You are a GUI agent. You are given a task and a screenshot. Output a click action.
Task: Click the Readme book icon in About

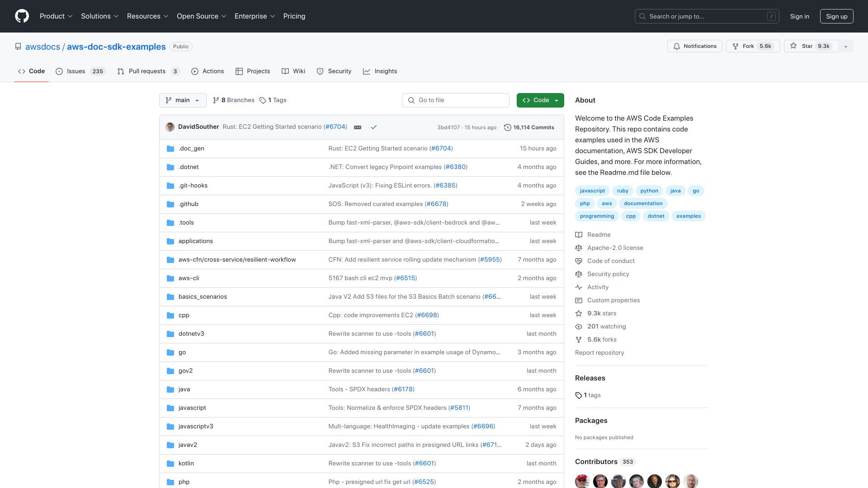click(579, 235)
